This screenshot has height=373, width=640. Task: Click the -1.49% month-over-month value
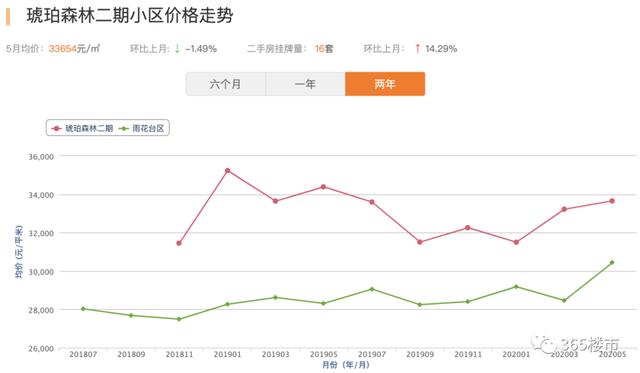[201, 49]
